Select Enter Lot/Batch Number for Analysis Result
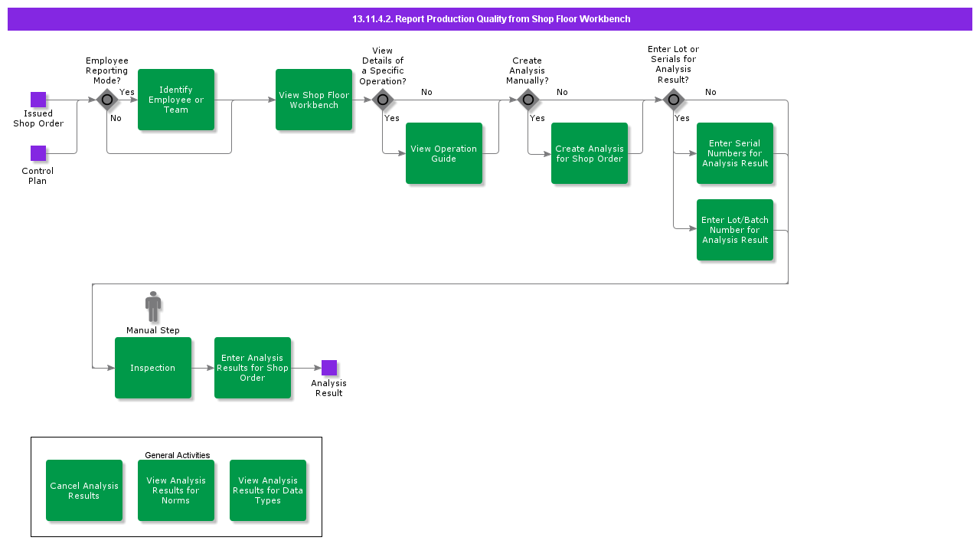This screenshot has width=980, height=544. [735, 230]
